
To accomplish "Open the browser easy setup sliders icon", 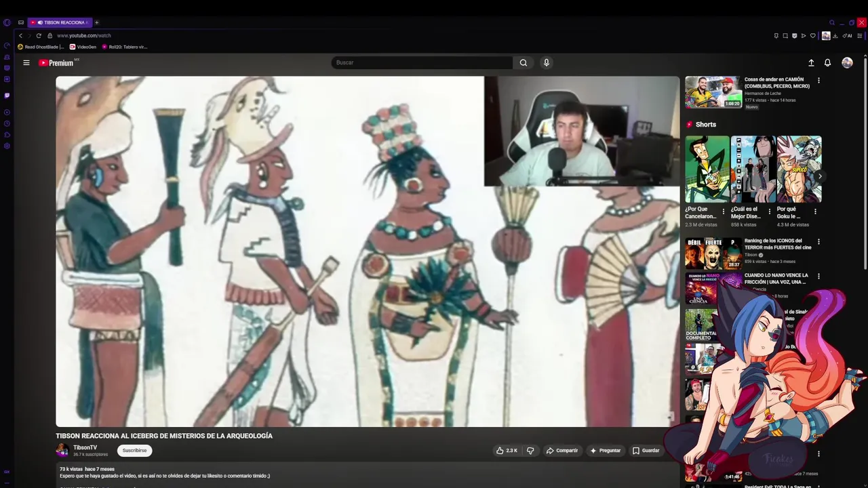I will tap(859, 36).
